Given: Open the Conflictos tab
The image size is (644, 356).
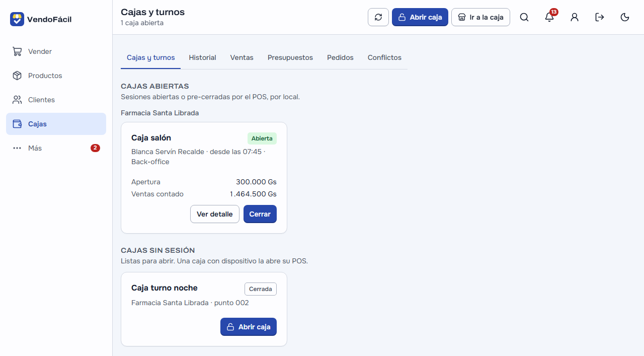Looking at the screenshot, I should [384, 57].
